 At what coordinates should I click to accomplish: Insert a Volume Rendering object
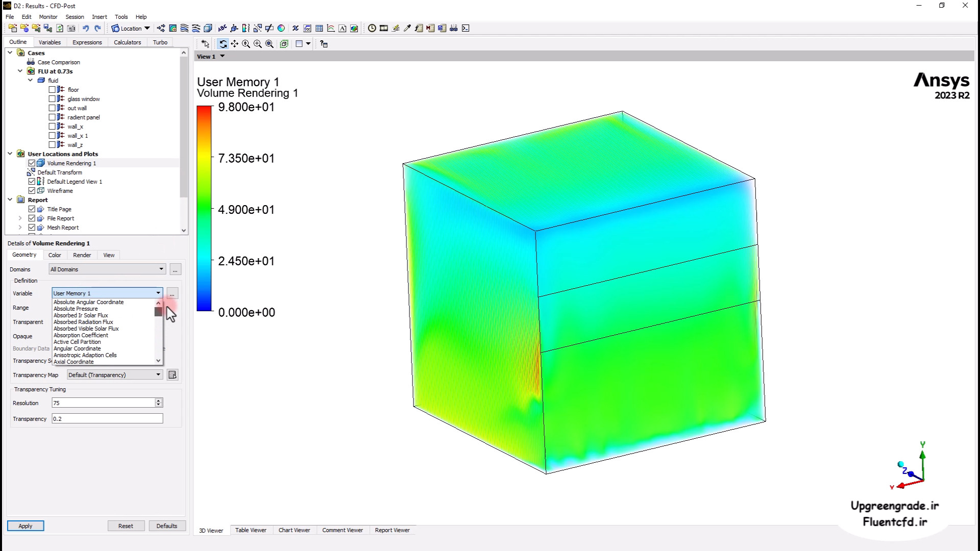click(208, 28)
